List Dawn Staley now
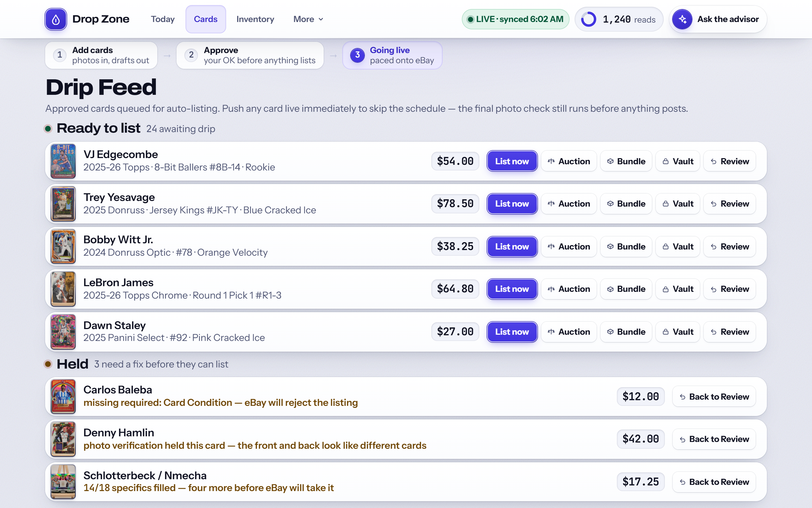 pos(512,332)
